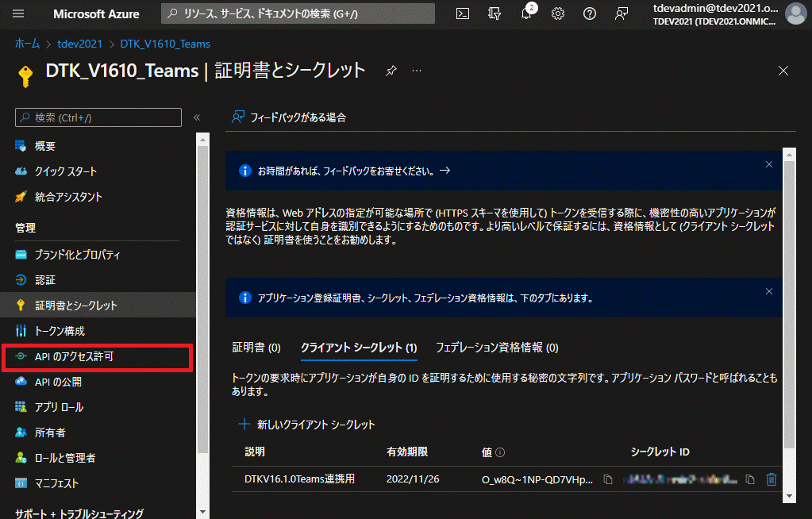This screenshot has height=519, width=812.
Task: Go to tdev2021 breadcrumb link
Action: coord(80,44)
